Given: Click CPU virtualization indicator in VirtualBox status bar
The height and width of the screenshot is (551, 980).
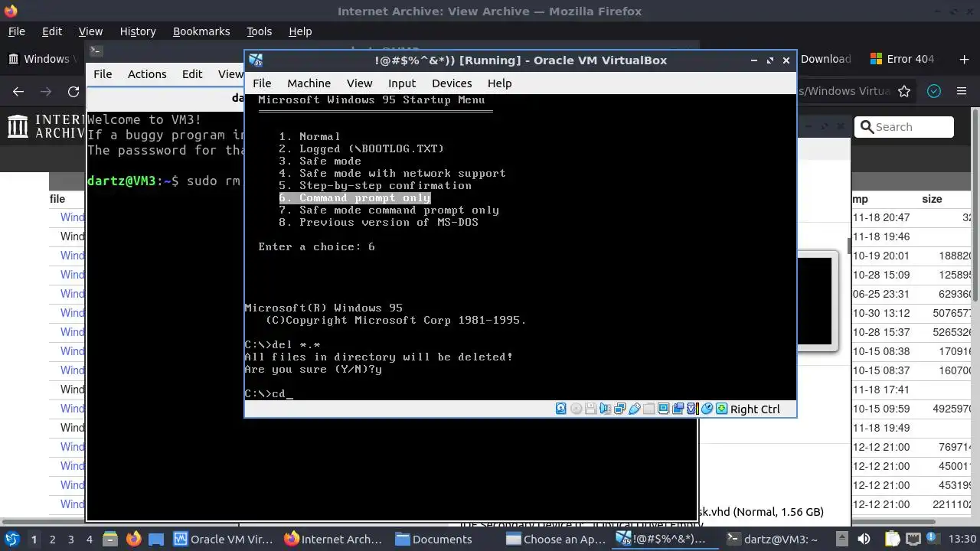Looking at the screenshot, I should click(693, 409).
